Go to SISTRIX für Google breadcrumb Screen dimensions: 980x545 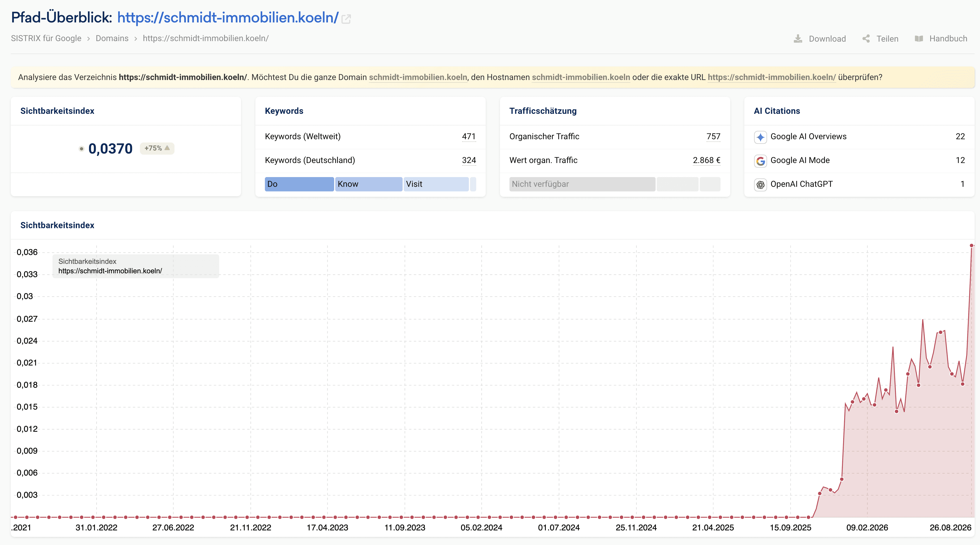[x=46, y=38]
